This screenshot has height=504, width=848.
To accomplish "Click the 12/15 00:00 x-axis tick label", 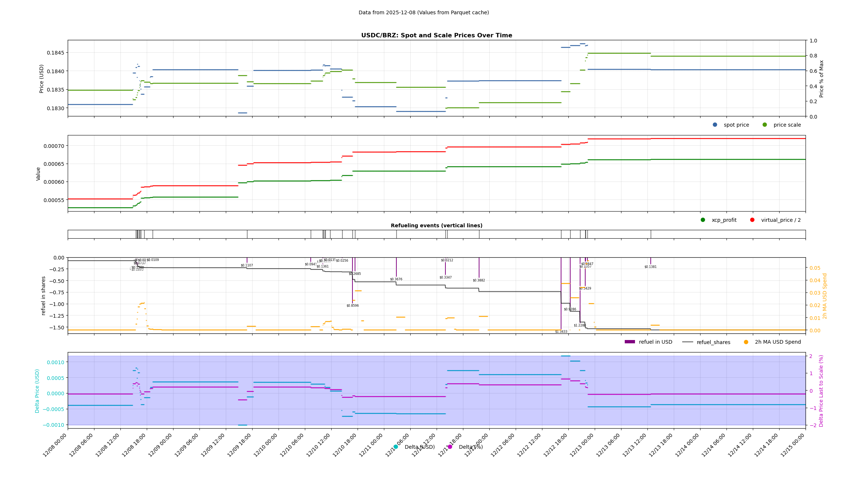I will click(x=793, y=445).
